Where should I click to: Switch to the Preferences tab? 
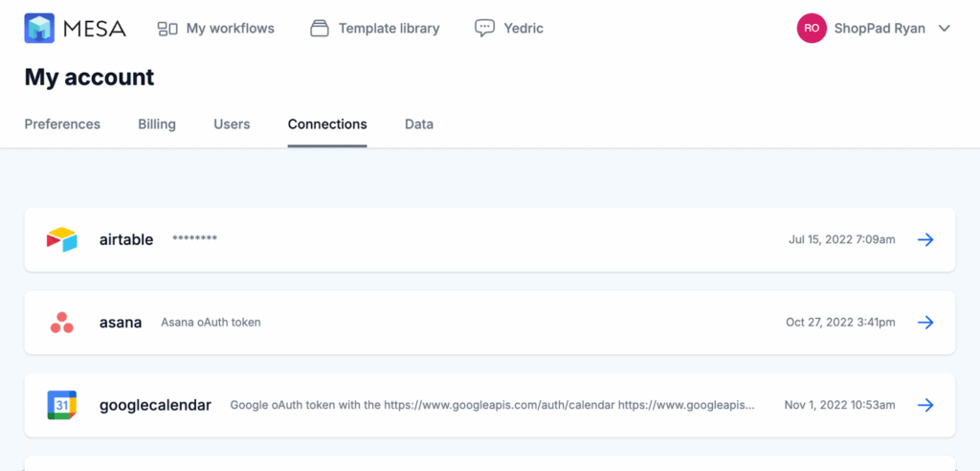click(62, 123)
